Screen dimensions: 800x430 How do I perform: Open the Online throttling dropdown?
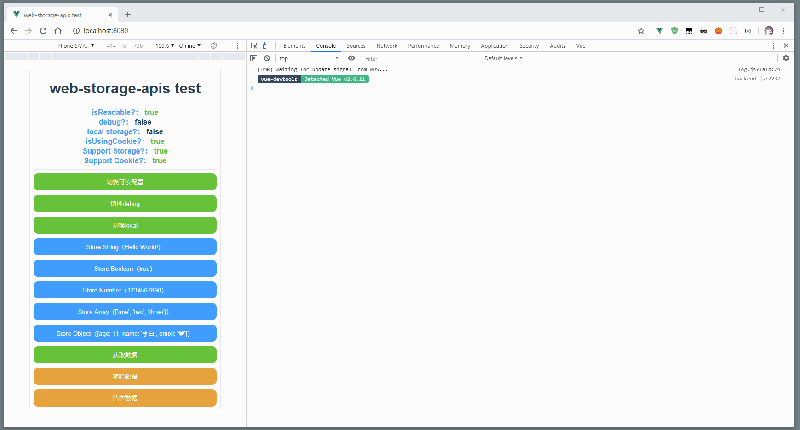tap(190, 45)
